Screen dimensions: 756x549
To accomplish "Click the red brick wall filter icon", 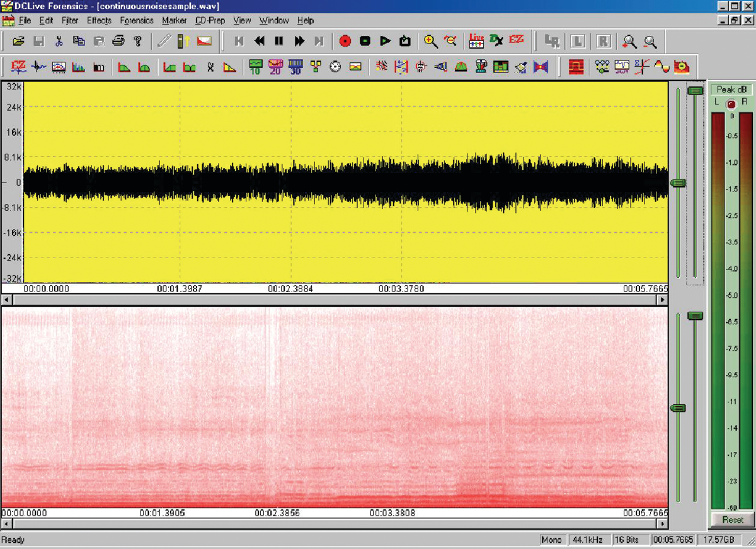I will [x=576, y=66].
